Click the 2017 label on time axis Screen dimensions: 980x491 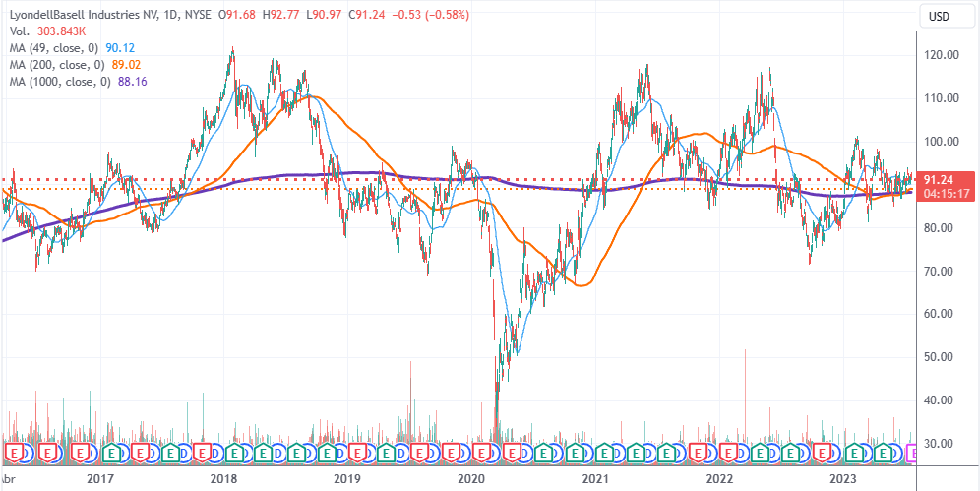coord(100,479)
